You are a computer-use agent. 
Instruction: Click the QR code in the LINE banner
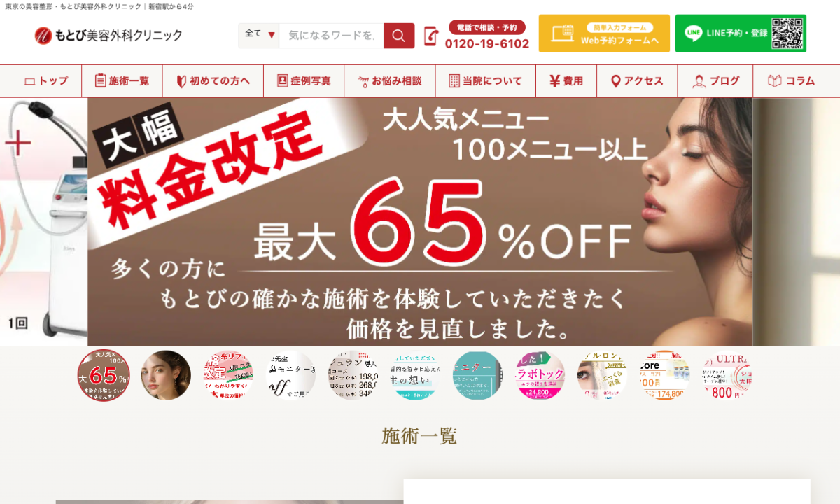[787, 34]
